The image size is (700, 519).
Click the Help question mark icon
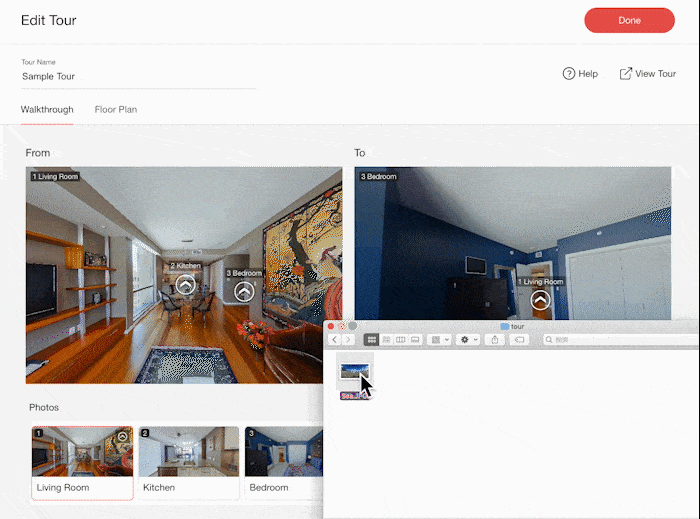569,74
